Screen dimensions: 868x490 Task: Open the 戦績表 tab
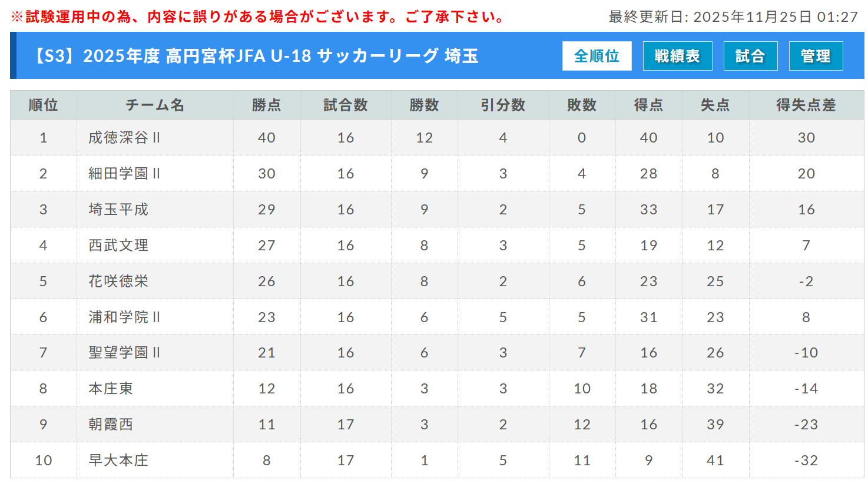point(677,56)
